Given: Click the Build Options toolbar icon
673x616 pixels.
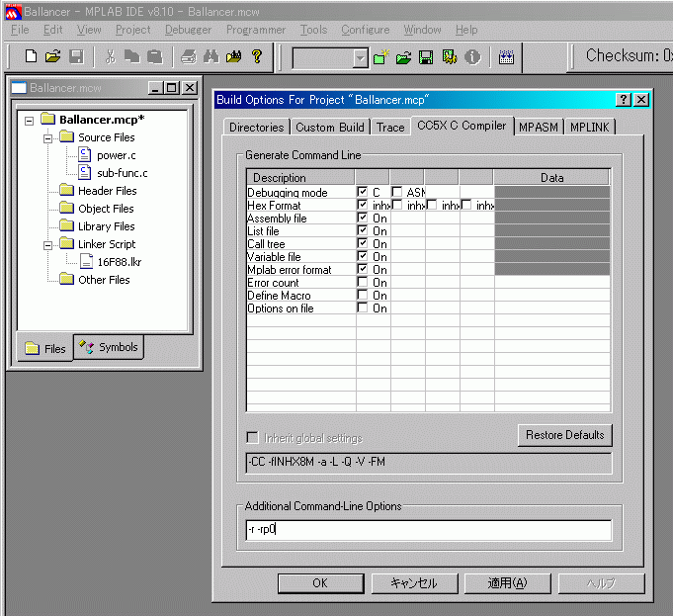Looking at the screenshot, I should (x=450, y=57).
